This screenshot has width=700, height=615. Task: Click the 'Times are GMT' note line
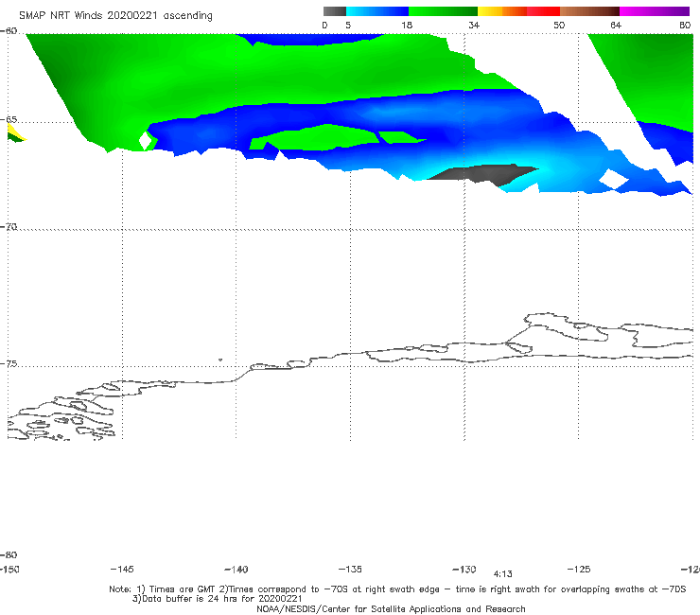[x=397, y=589]
